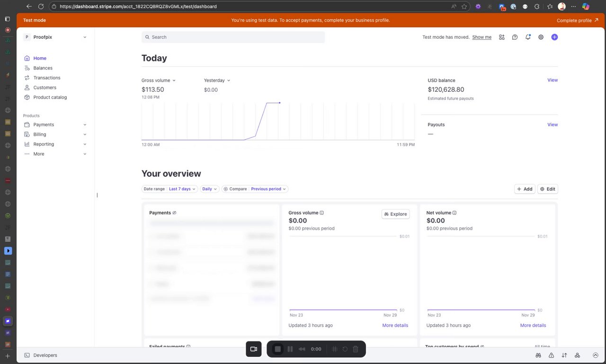Click the binoculars icon in bottom bar

[538, 355]
